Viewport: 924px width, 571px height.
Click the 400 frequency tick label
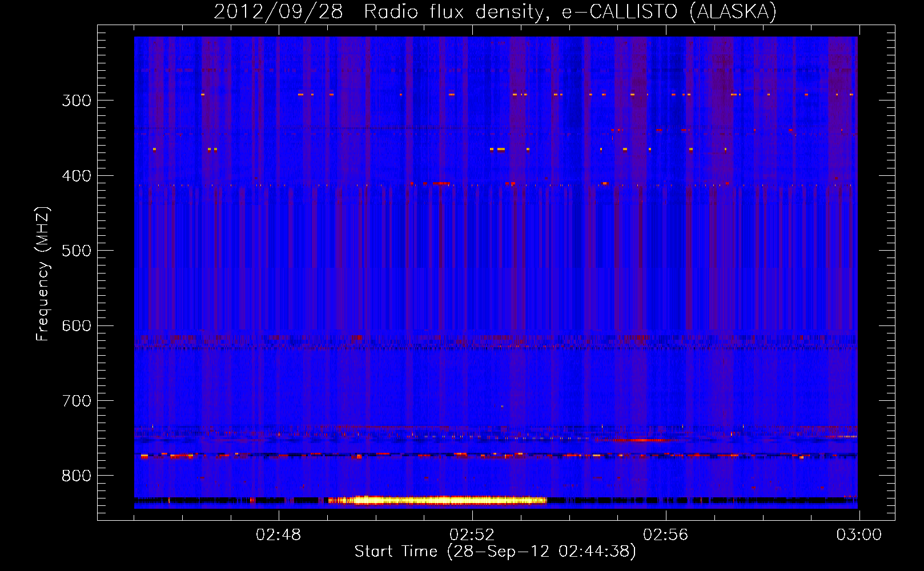coord(77,176)
